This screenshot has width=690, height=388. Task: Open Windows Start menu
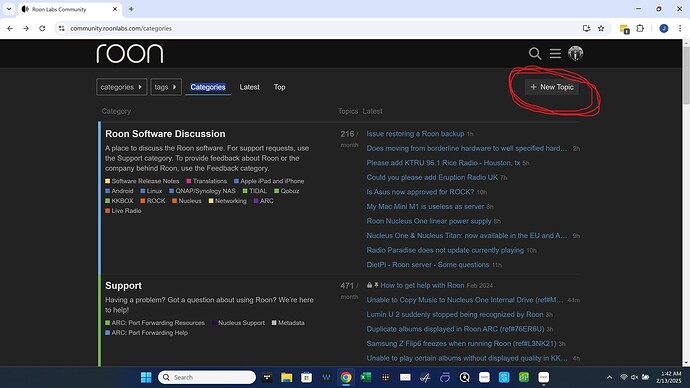(x=146, y=377)
